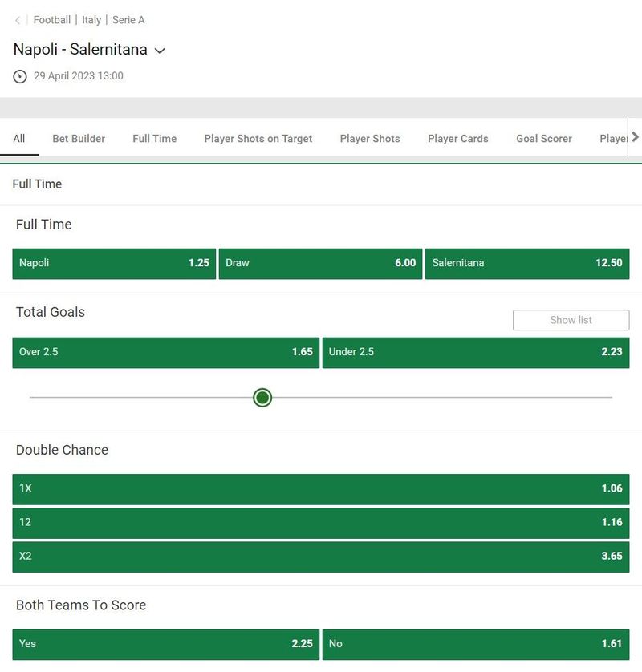Click the Show list button for Total Goals
Viewport: 642px width, 672px height.
(x=571, y=320)
